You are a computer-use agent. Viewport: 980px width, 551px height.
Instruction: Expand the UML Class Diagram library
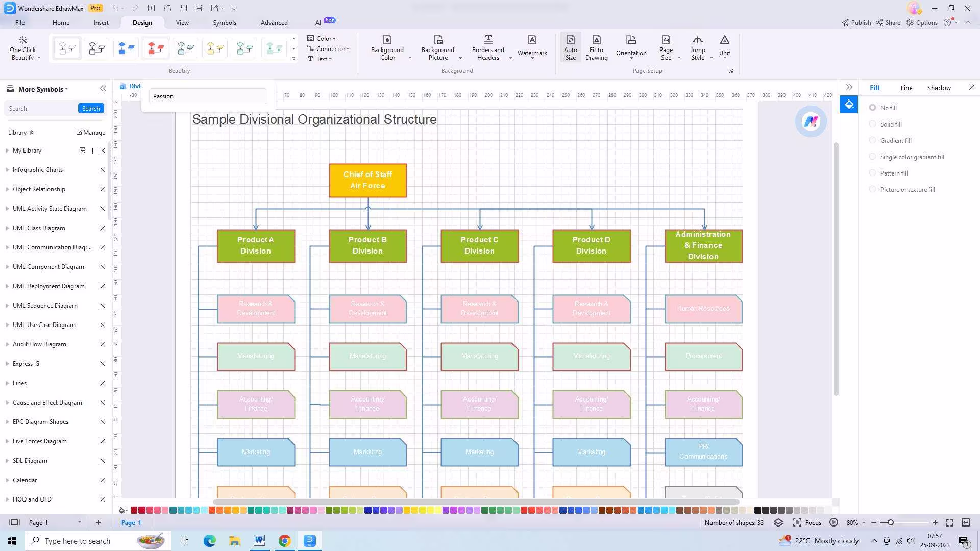[39, 228]
